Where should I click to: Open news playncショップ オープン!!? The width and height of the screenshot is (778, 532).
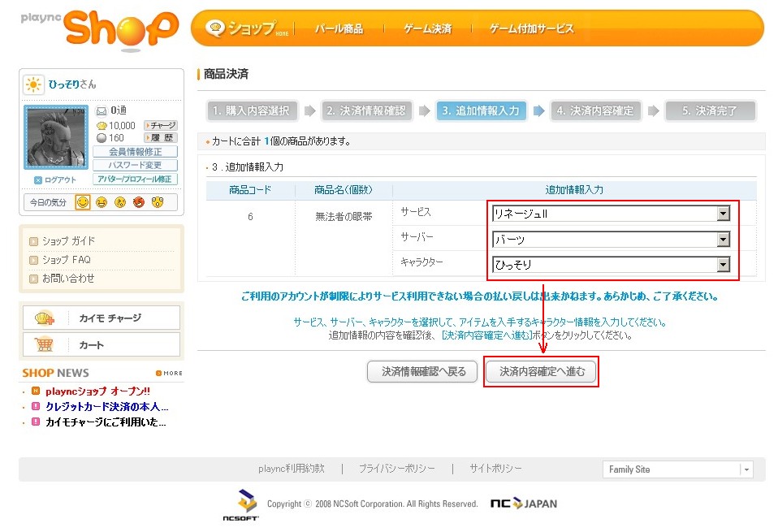coord(97,391)
